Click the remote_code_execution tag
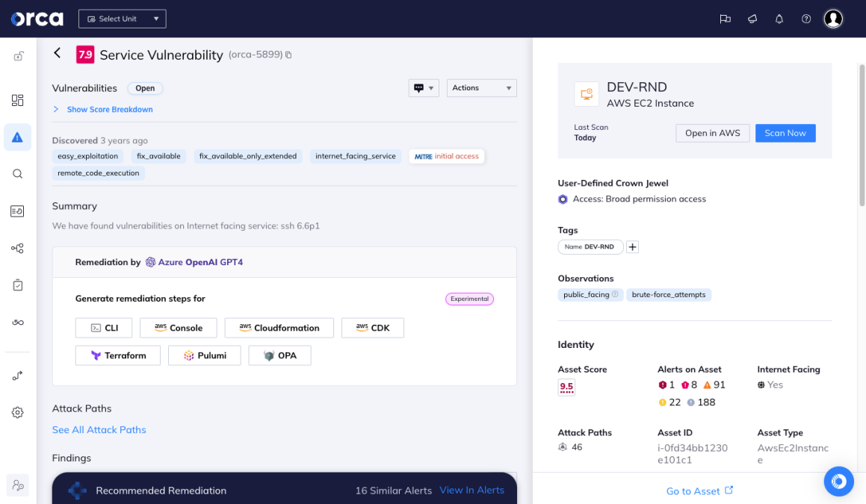 (x=99, y=172)
